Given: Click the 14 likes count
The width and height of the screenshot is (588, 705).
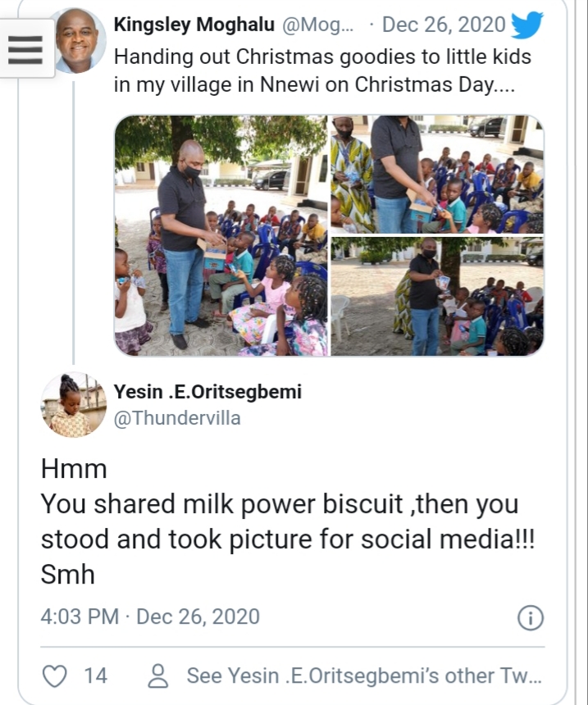Looking at the screenshot, I should click(x=95, y=675).
